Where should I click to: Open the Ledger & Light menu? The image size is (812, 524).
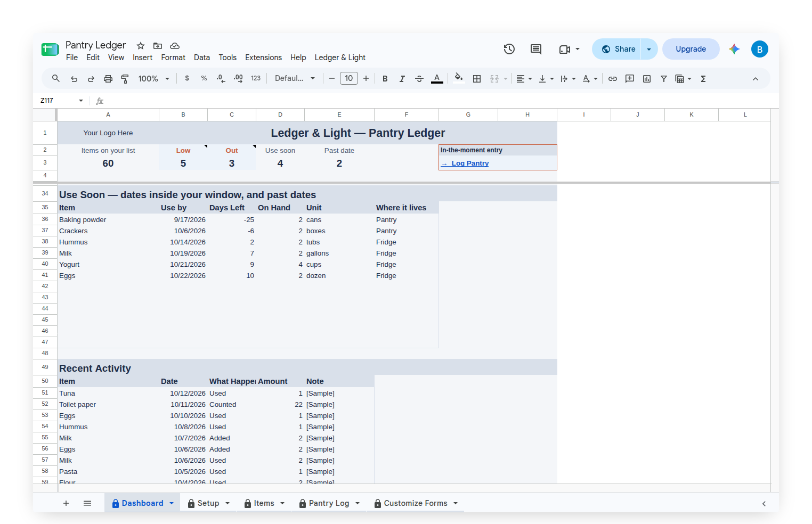tap(340, 58)
